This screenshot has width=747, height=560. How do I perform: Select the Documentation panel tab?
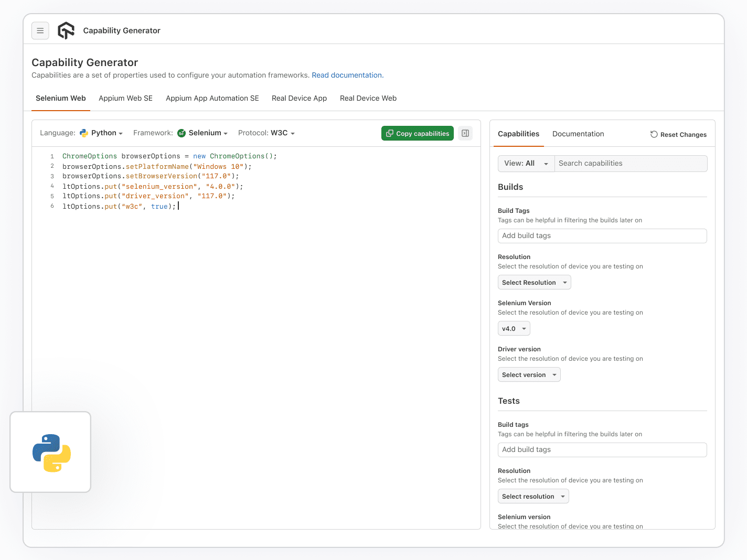pyautogui.click(x=578, y=134)
